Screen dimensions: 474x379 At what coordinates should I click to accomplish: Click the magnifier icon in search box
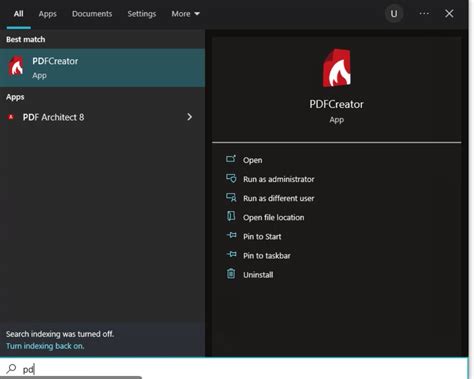(11, 369)
